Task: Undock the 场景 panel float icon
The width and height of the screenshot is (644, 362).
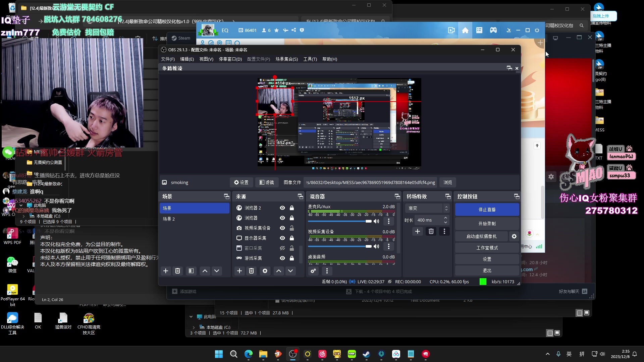Action: tap(227, 196)
